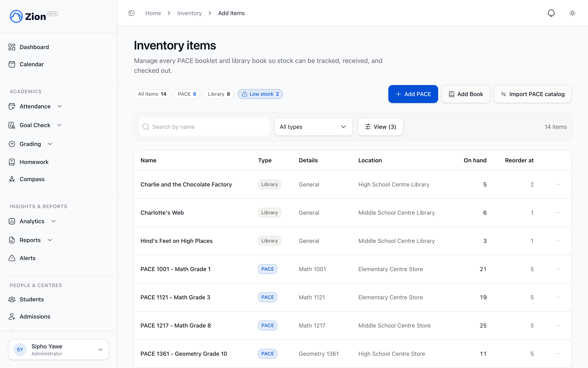588x368 pixels.
Task: Open Calendar from the sidebar
Action: (x=26, y=64)
